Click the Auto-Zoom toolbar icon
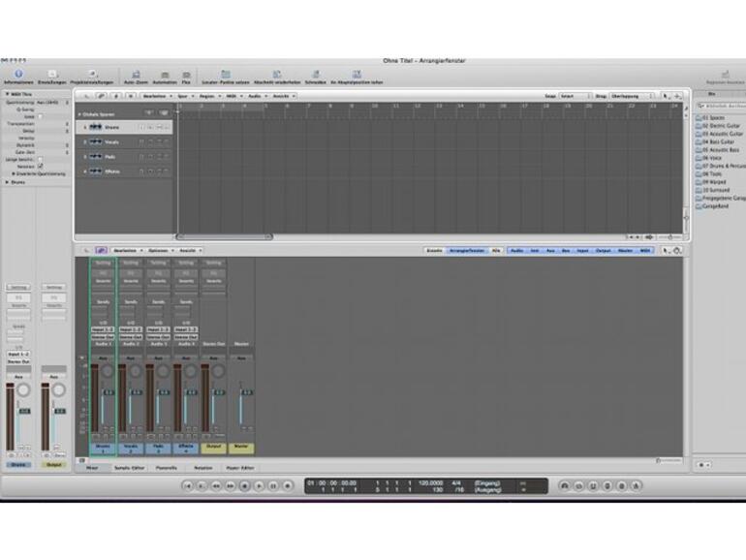The height and width of the screenshot is (560, 746). pyautogui.click(x=136, y=75)
